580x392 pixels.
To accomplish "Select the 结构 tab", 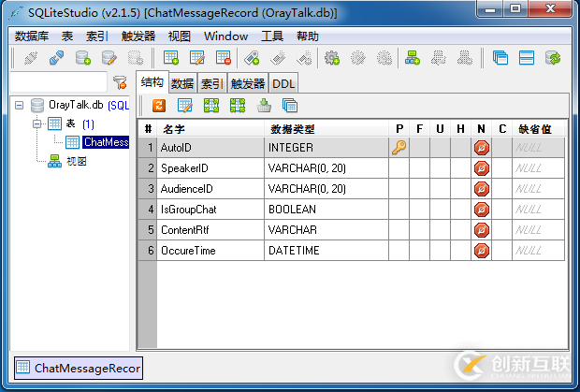I will (152, 81).
